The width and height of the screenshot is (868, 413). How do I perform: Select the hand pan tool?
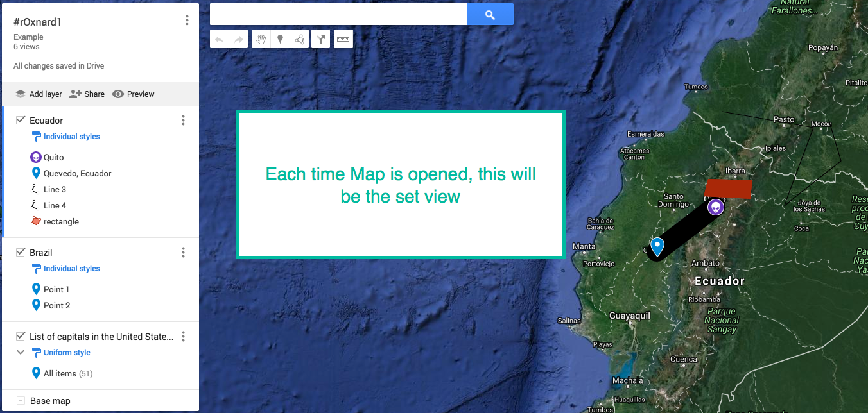tap(261, 40)
